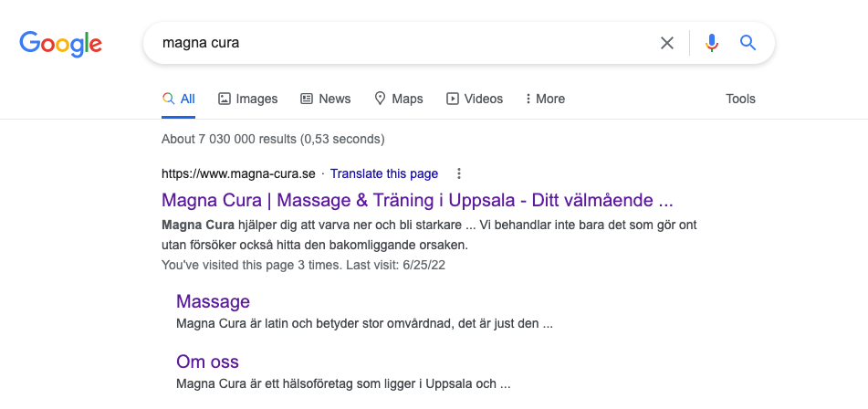868x409 pixels.
Task: Open the Om oss sitelink
Action: point(207,362)
